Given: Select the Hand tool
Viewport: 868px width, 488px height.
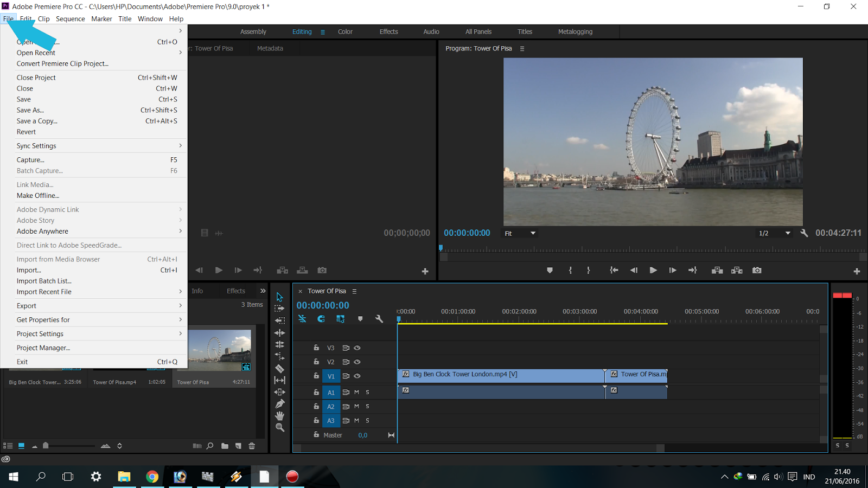Looking at the screenshot, I should click(279, 416).
